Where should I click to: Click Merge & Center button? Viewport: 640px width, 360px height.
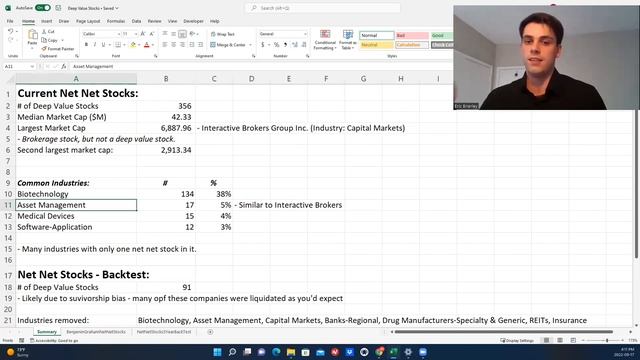coord(228,44)
